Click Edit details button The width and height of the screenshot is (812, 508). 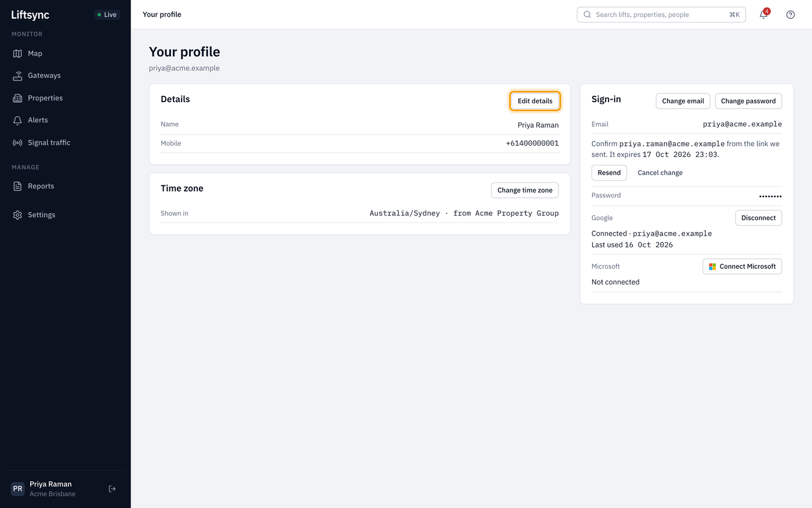coord(535,101)
